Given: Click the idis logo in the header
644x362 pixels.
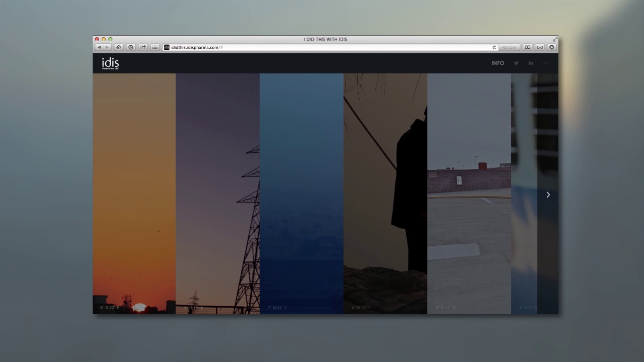Looking at the screenshot, I should coord(110,63).
